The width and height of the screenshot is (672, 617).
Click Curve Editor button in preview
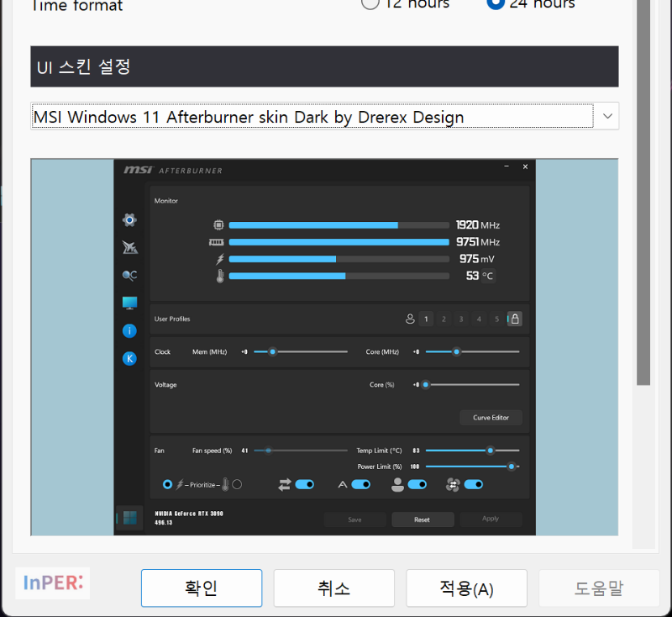click(491, 418)
